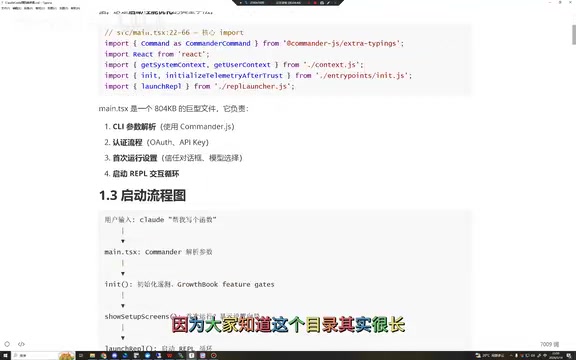Click the 'showSetupScreens()' flowchart line

182,316
